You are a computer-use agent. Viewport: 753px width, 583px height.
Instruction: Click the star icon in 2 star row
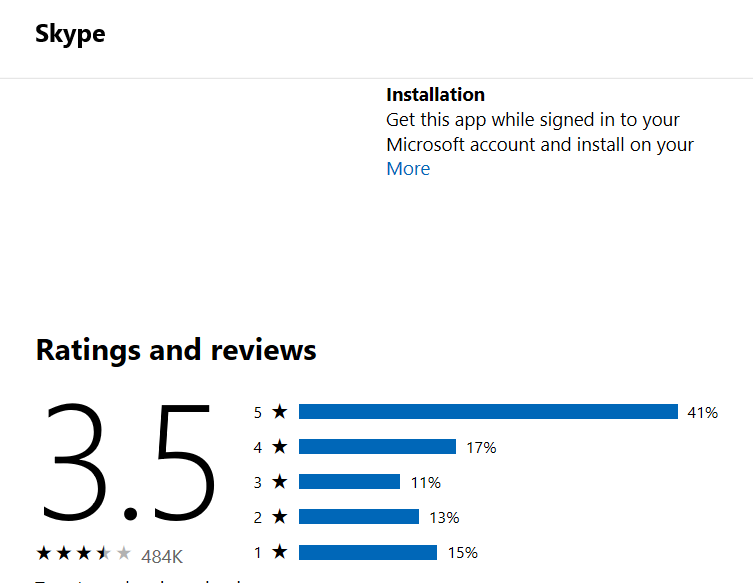coord(279,517)
